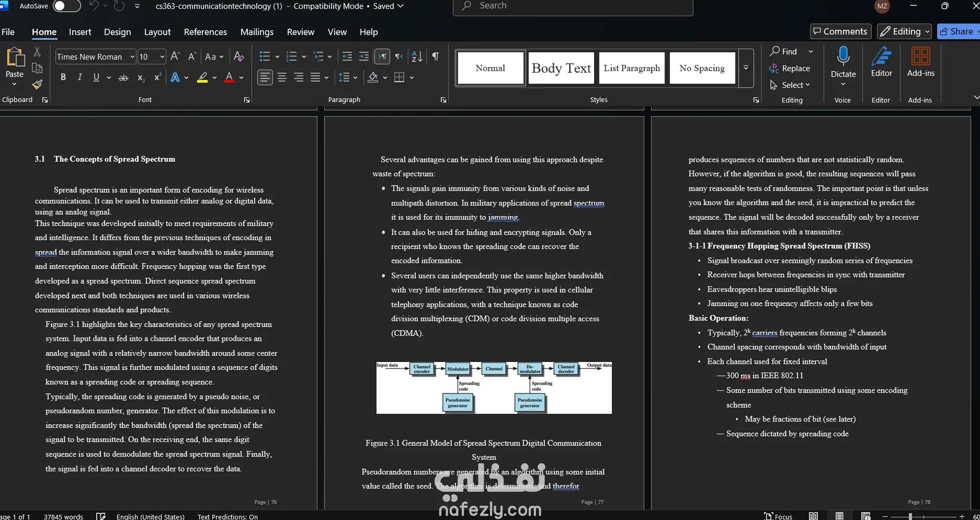Apply the yellow text highlight color
The width and height of the screenshot is (980, 520).
point(202,77)
